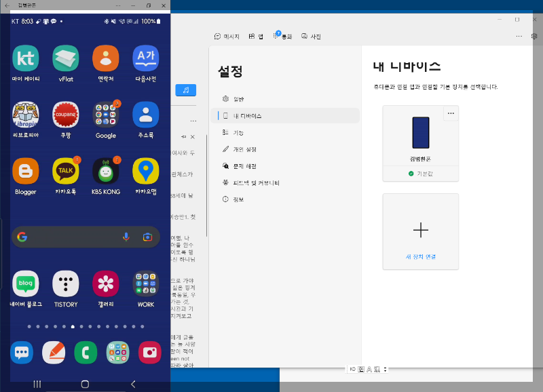Open the settings gear icon
The image size is (543, 392).
tap(534, 36)
